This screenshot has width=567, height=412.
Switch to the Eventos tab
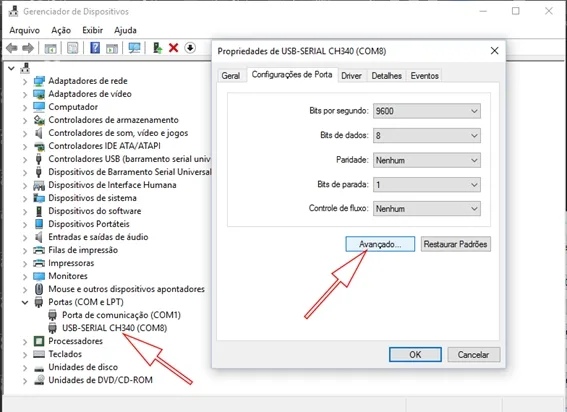(x=425, y=76)
